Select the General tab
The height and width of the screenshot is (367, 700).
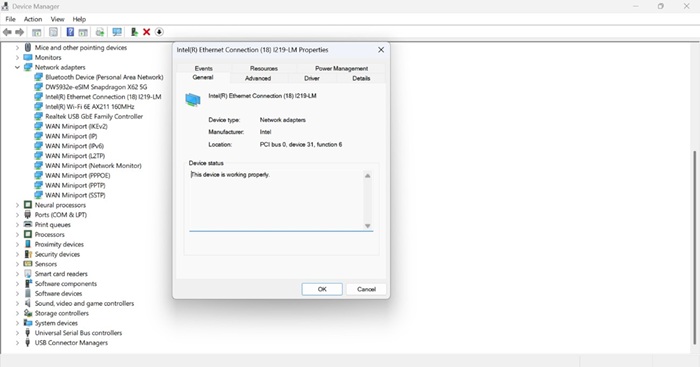(203, 78)
